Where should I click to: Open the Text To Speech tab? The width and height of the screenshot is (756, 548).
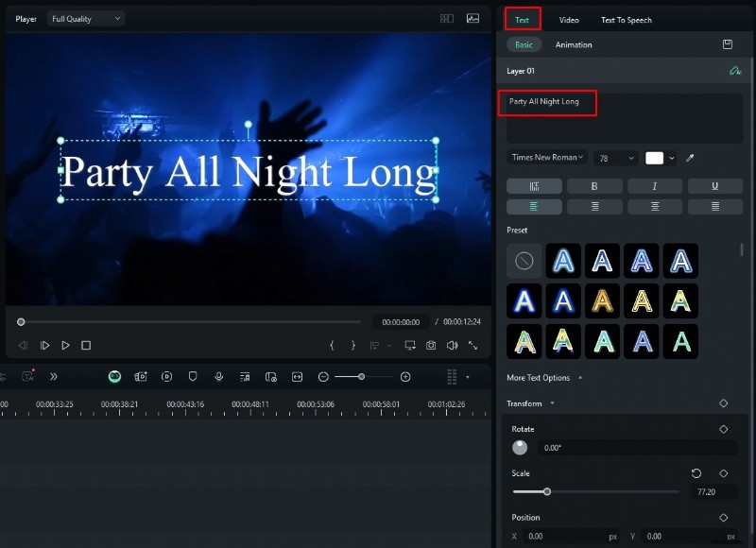point(626,19)
